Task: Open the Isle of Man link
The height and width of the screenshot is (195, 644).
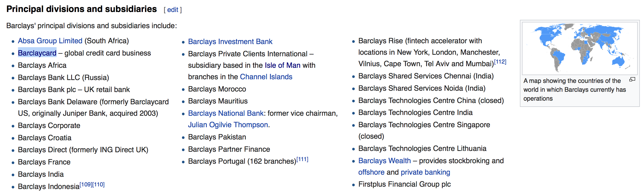Action: click(283, 65)
